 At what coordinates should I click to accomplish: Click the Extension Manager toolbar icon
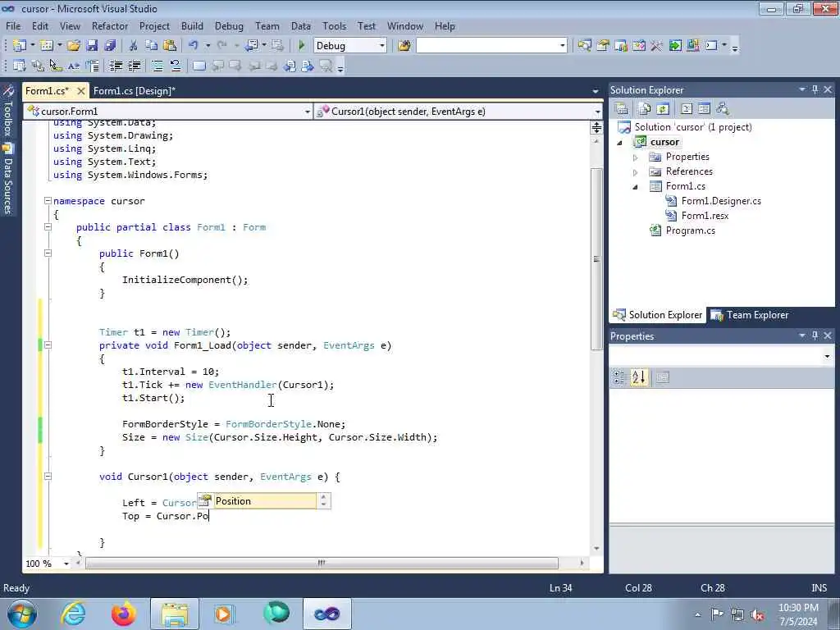(692, 46)
